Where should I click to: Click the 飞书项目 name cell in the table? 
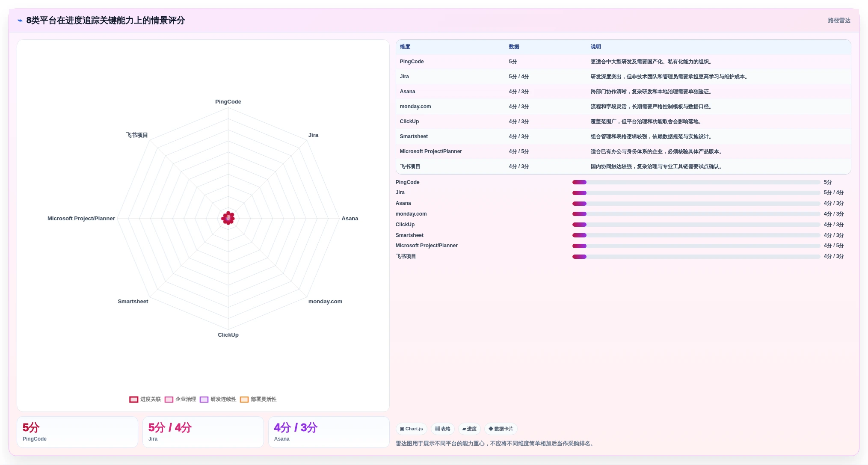pos(410,166)
